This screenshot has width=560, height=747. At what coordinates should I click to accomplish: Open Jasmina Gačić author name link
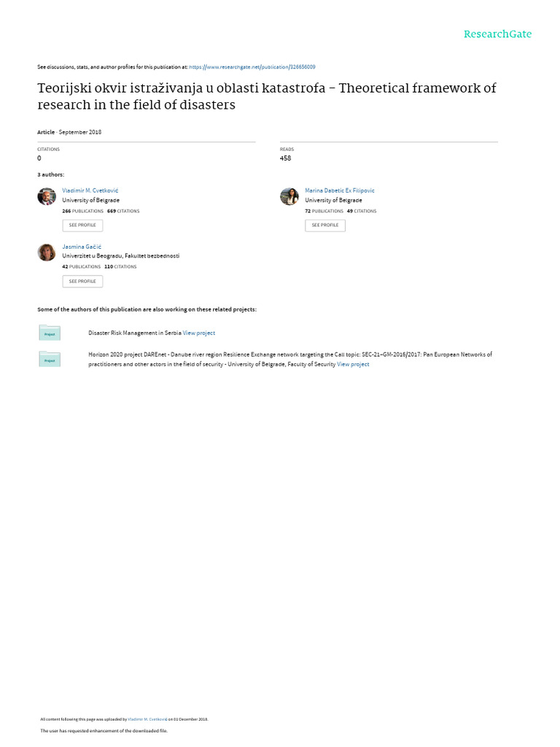tap(82, 247)
